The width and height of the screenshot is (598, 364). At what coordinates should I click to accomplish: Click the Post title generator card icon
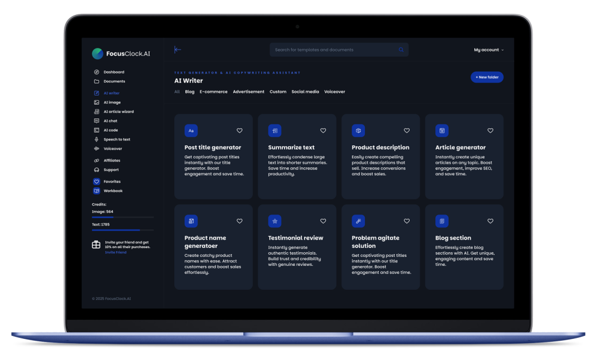click(x=191, y=130)
